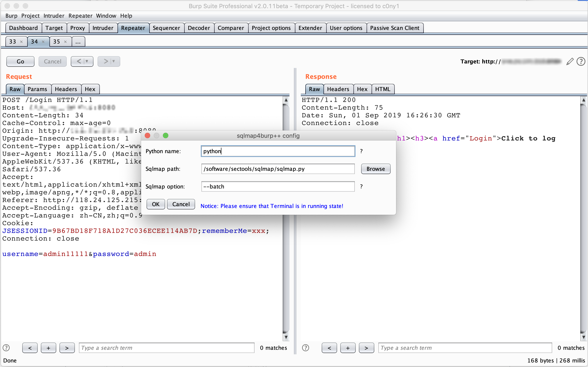Find the next match in the response search
The width and height of the screenshot is (588, 367).
[366, 348]
